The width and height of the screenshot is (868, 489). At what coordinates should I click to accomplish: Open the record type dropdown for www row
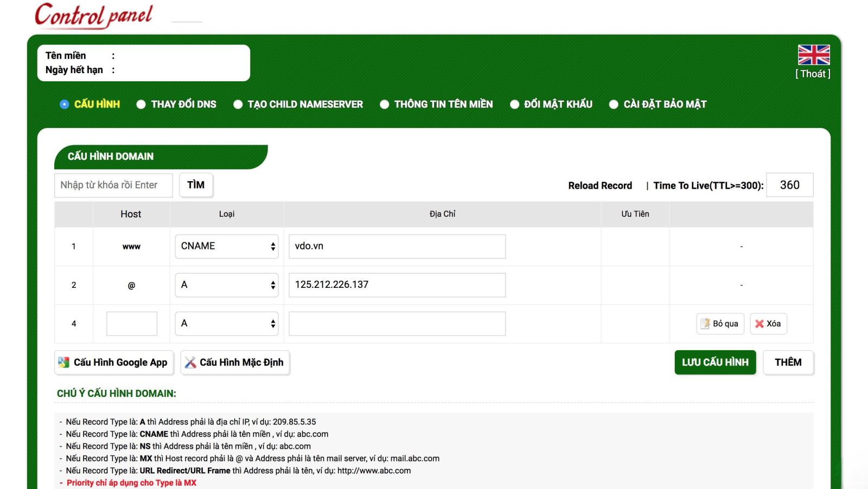coord(227,246)
